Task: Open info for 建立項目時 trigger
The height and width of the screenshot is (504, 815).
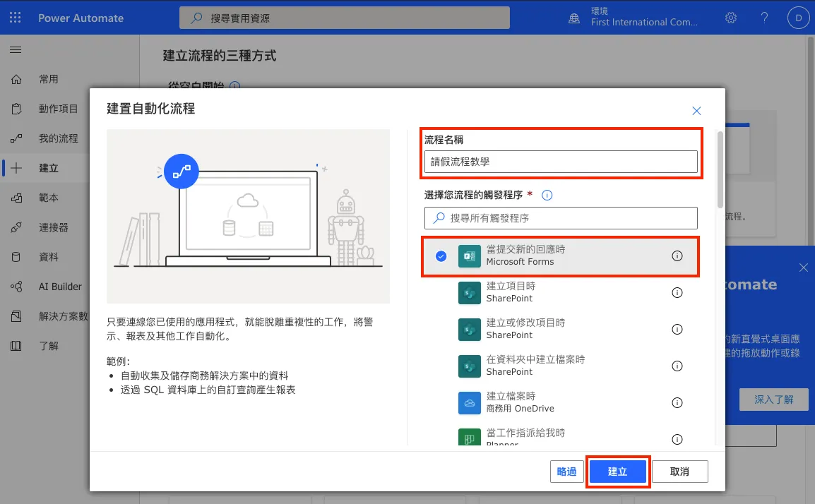Action: [677, 292]
